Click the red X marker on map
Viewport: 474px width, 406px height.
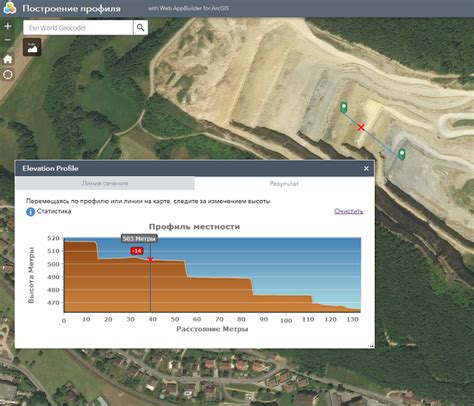[x=361, y=127]
